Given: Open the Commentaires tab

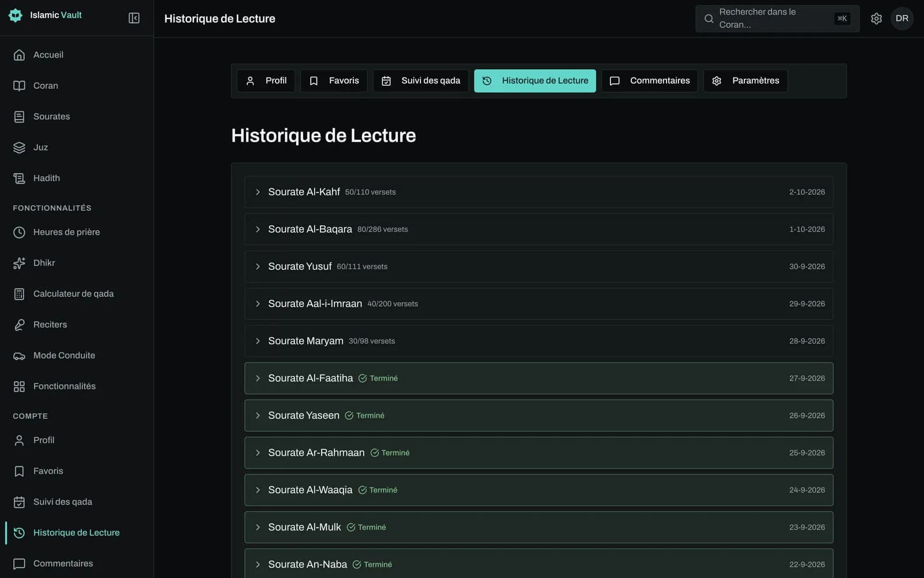Looking at the screenshot, I should 650,81.
